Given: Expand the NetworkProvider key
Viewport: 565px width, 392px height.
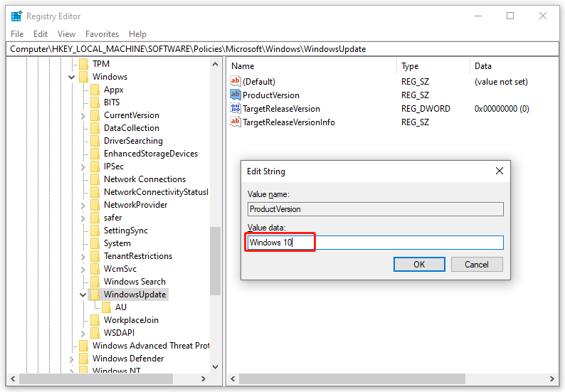Looking at the screenshot, I should 83,206.
